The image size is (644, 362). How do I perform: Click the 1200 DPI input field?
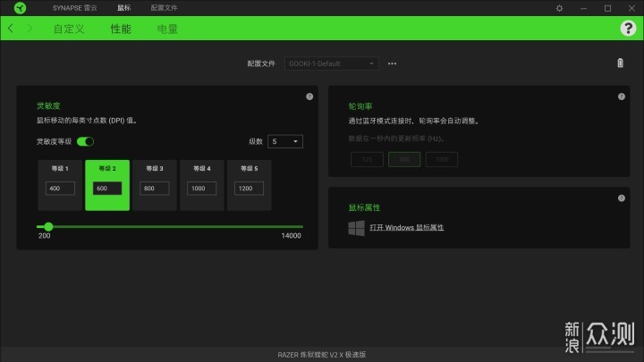tap(249, 189)
